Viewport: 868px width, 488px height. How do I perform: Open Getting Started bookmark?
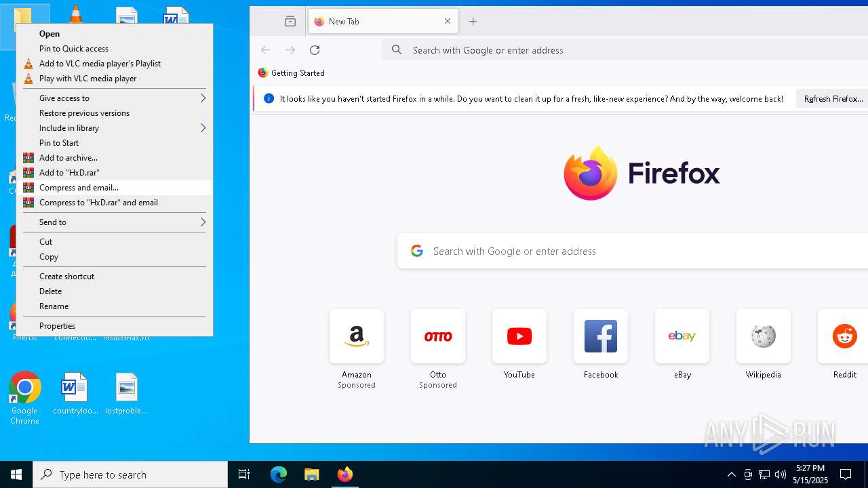coord(292,73)
